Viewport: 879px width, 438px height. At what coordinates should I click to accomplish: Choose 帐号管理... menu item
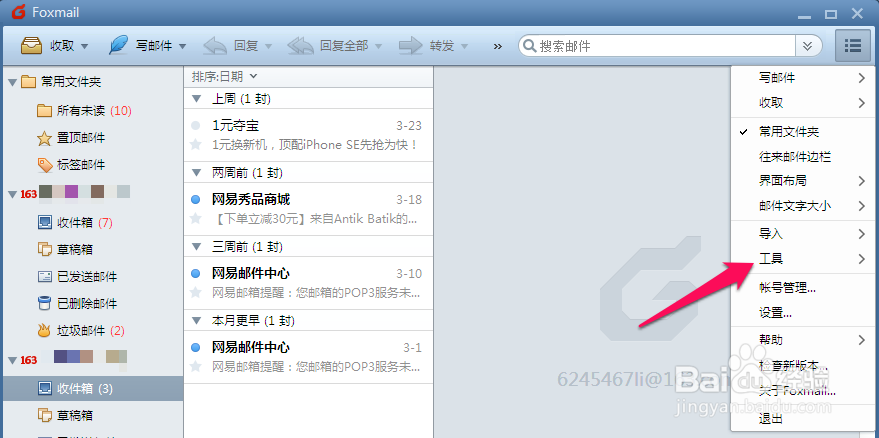click(x=805, y=288)
